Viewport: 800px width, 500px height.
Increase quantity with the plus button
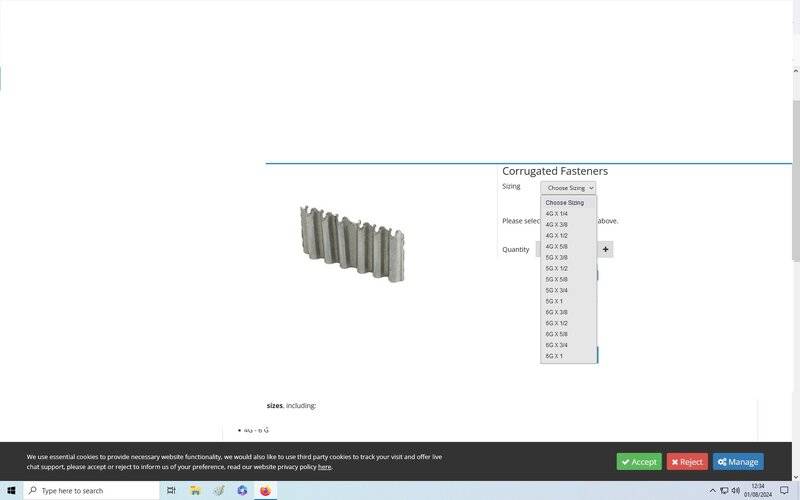tap(605, 249)
